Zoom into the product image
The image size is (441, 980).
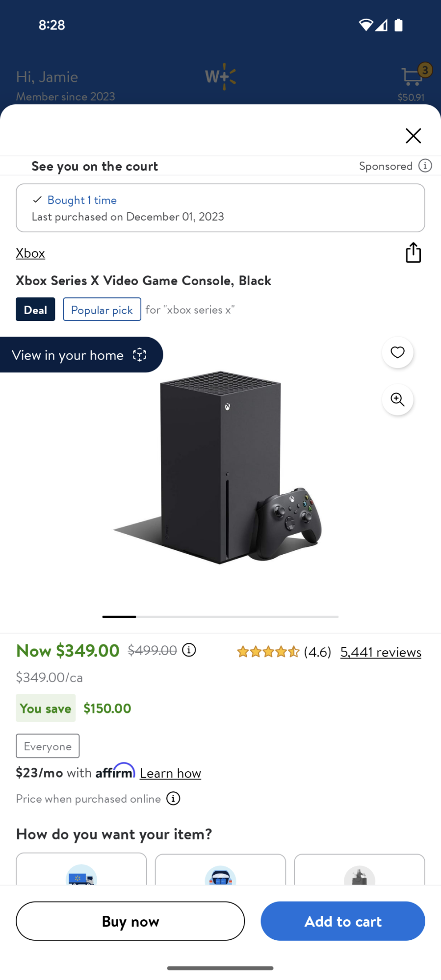397,400
